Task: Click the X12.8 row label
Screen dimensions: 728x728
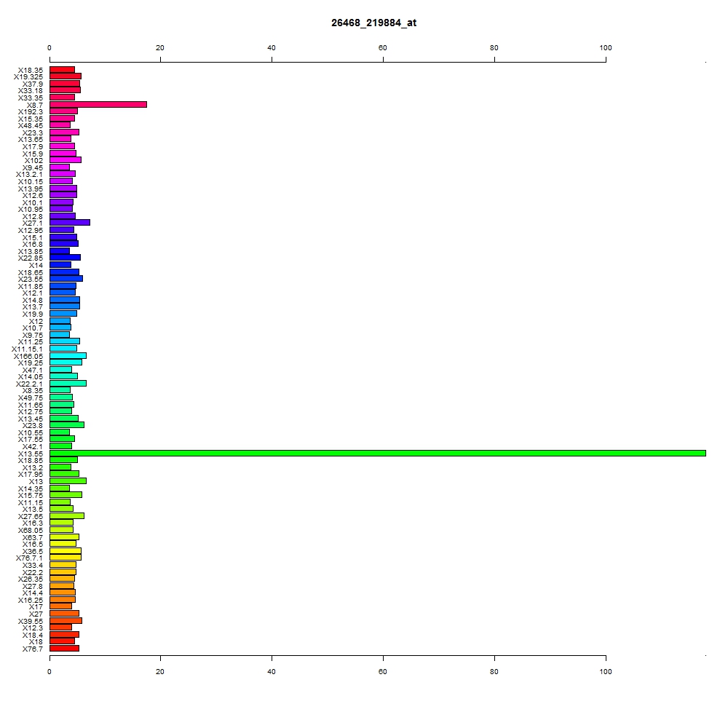Action: [x=33, y=217]
